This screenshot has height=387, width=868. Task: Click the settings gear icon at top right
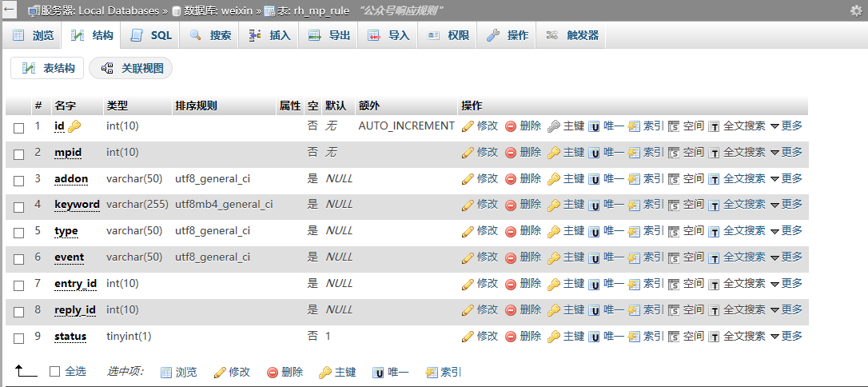pos(856,10)
